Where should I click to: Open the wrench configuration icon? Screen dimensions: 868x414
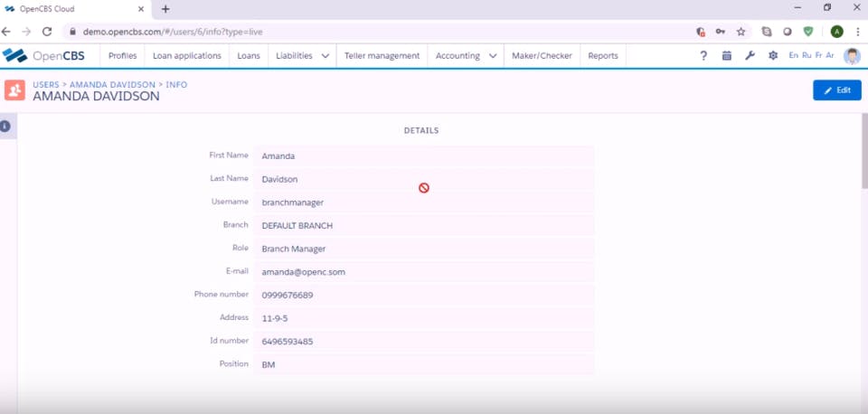750,55
